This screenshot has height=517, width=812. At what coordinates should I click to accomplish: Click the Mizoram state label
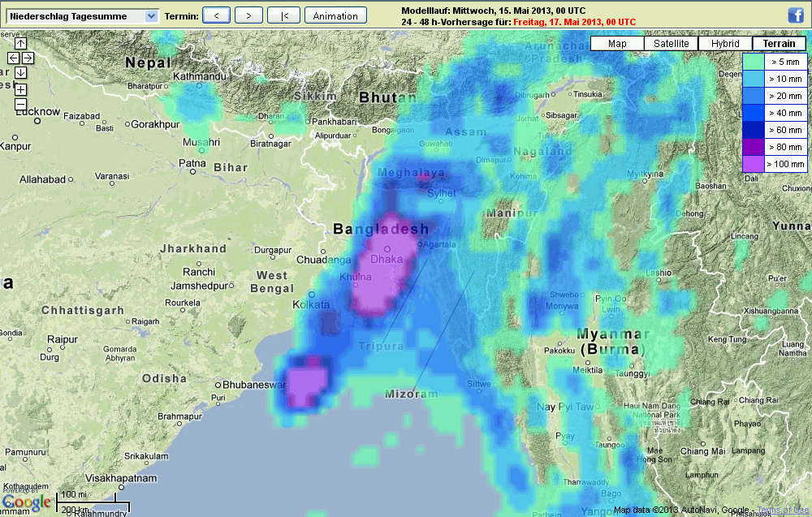coord(411,394)
